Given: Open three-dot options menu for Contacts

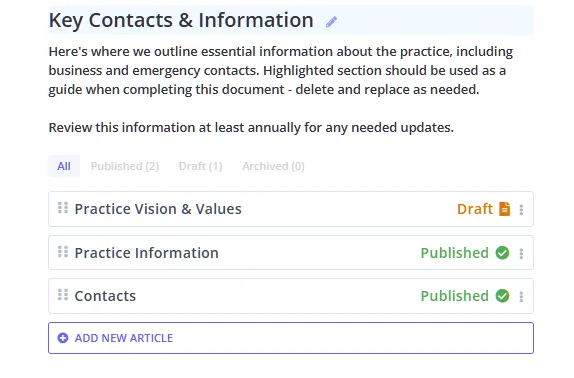Looking at the screenshot, I should point(521,296).
